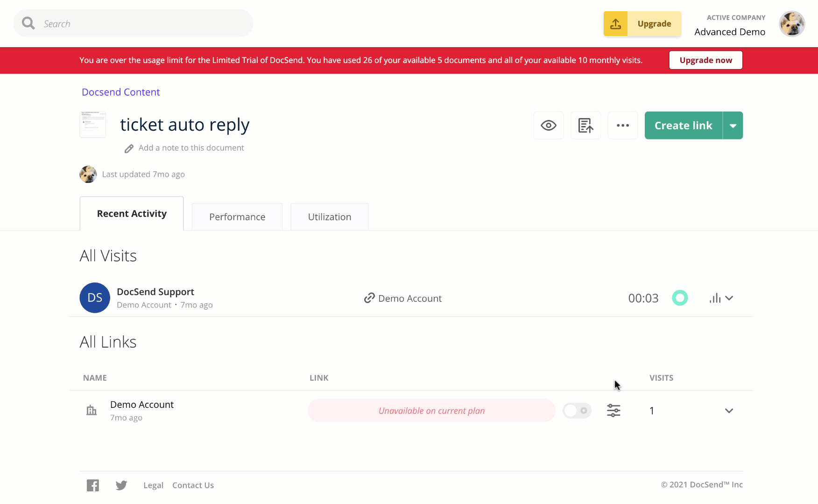Click the bar chart visit stats icon

[x=715, y=298]
